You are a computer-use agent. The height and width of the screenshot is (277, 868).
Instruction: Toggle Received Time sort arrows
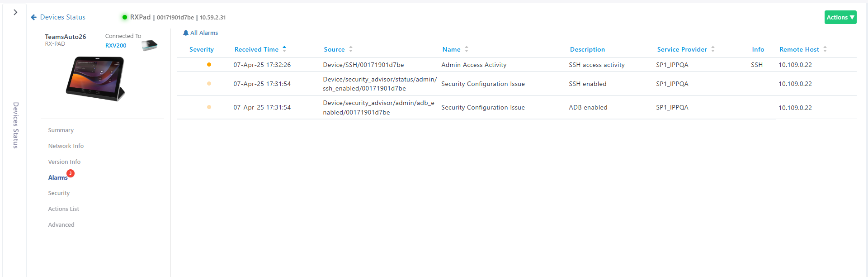[x=284, y=49]
